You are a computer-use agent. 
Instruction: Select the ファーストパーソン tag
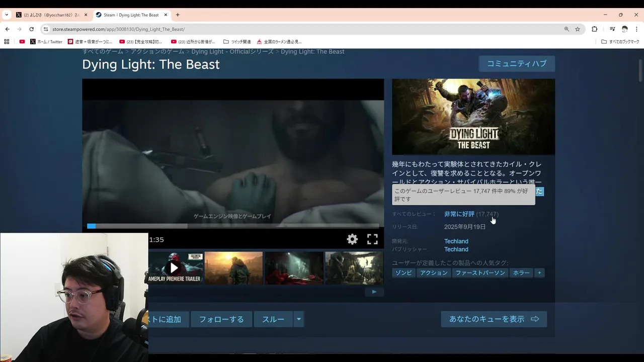point(480,273)
